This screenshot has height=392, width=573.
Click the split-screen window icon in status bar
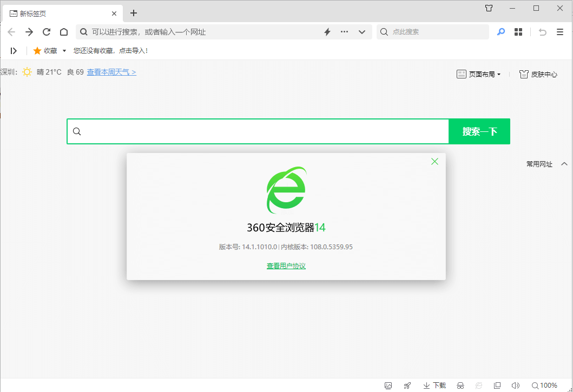[x=497, y=385]
